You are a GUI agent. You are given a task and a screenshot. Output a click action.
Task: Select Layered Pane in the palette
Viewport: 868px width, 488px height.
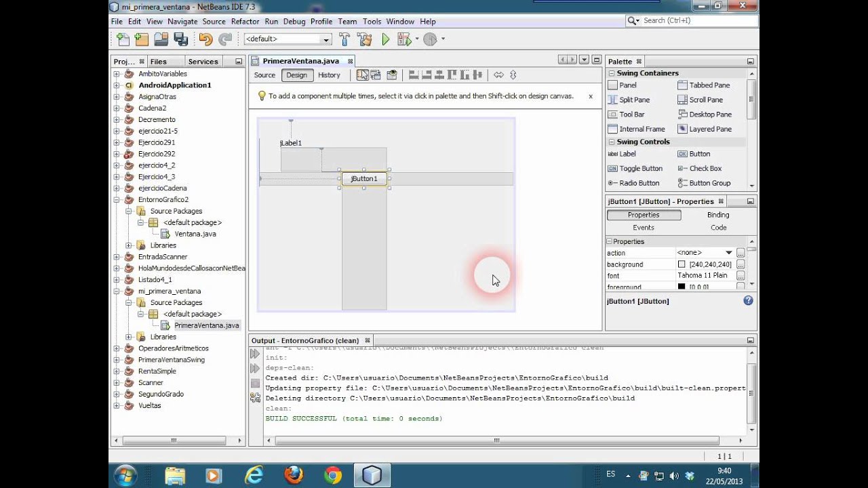705,129
